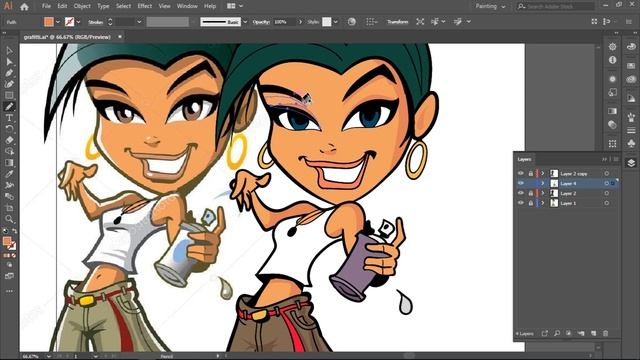640x360 pixels.
Task: Click the Stroke label link
Action: point(96,22)
